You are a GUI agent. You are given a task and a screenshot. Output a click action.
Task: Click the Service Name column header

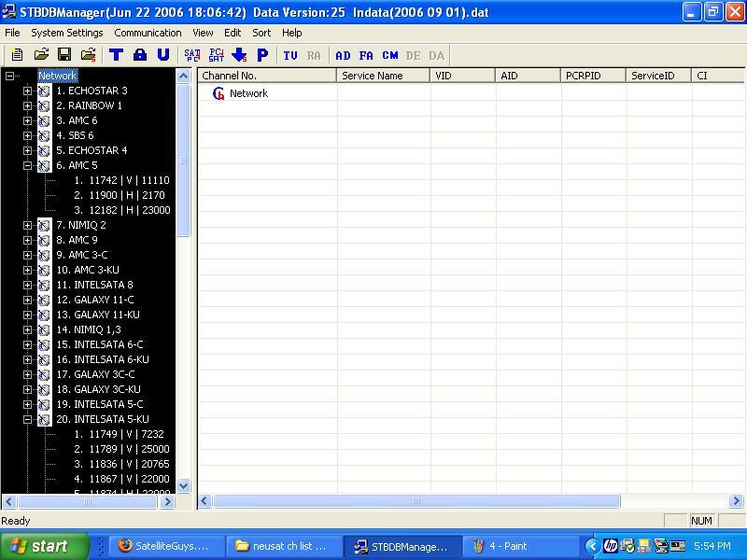coord(384,76)
